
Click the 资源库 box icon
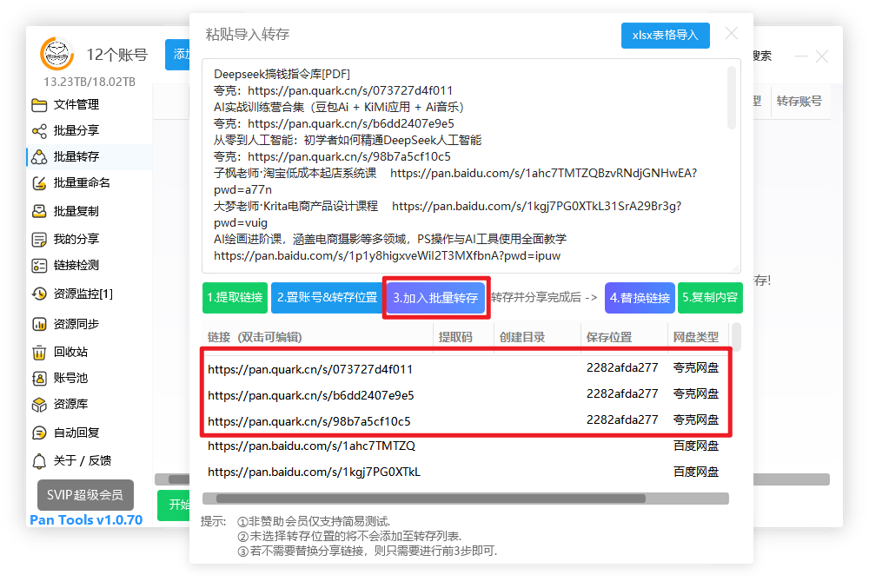[39, 405]
